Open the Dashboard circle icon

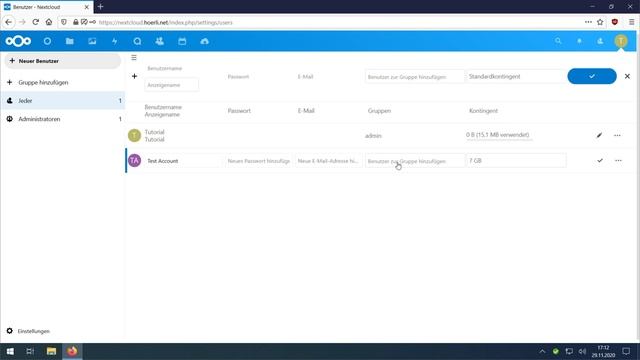47,41
